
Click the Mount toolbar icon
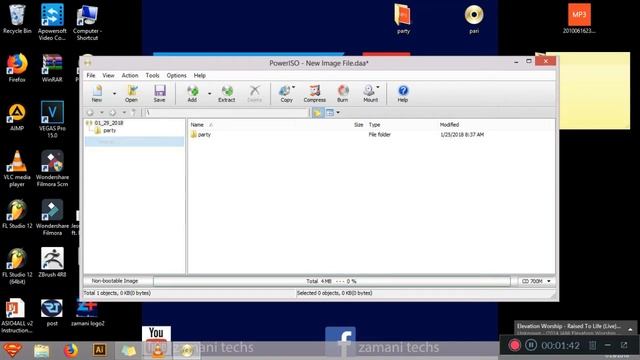371,93
